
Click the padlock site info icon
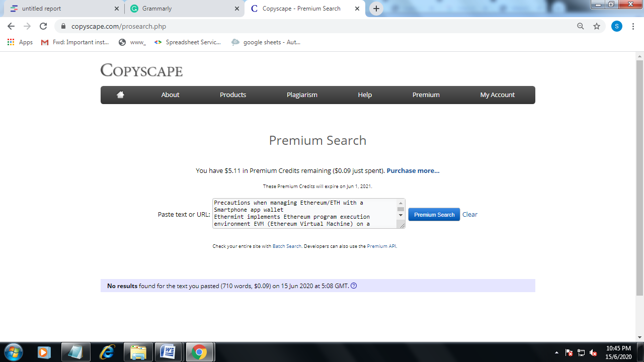point(63,26)
